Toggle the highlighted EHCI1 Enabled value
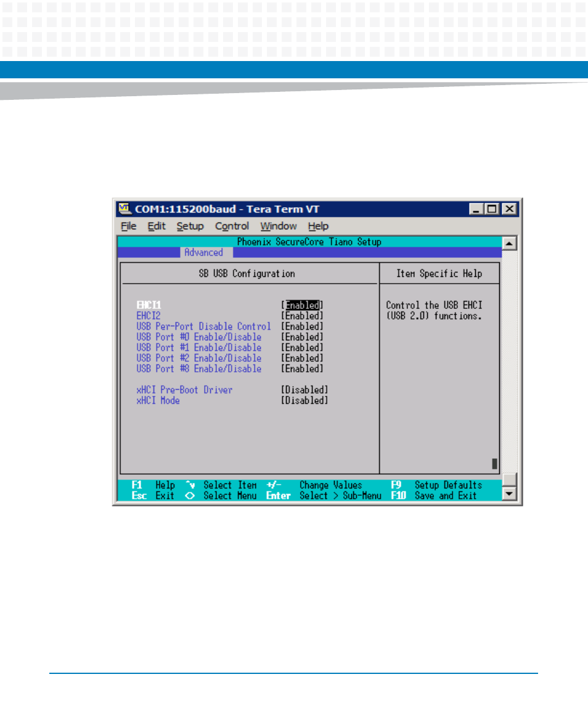 (302, 305)
